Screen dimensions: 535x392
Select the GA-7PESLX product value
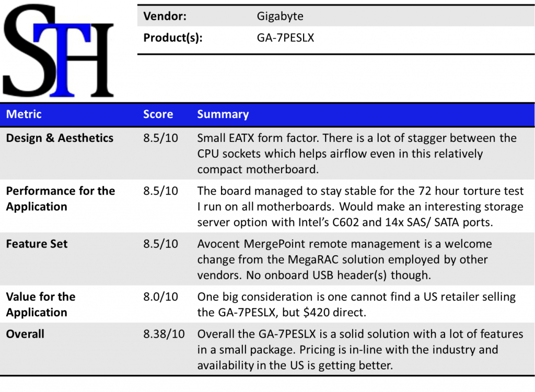pyautogui.click(x=285, y=38)
